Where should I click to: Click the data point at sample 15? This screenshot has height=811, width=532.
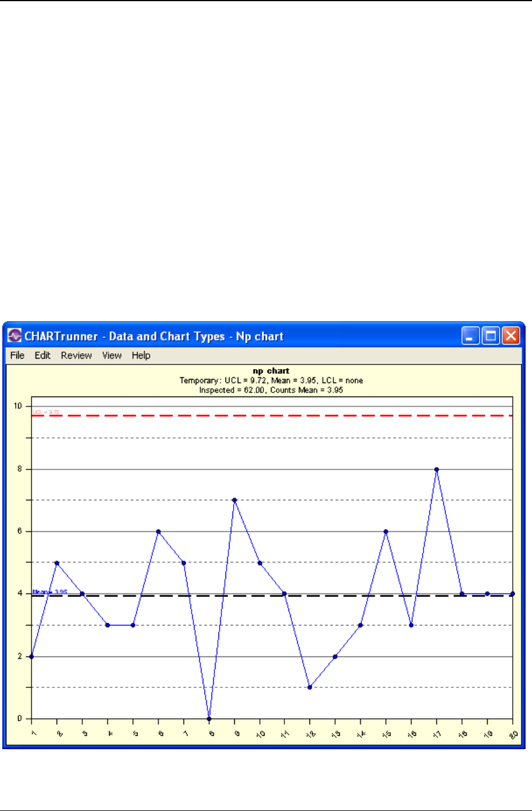[386, 531]
